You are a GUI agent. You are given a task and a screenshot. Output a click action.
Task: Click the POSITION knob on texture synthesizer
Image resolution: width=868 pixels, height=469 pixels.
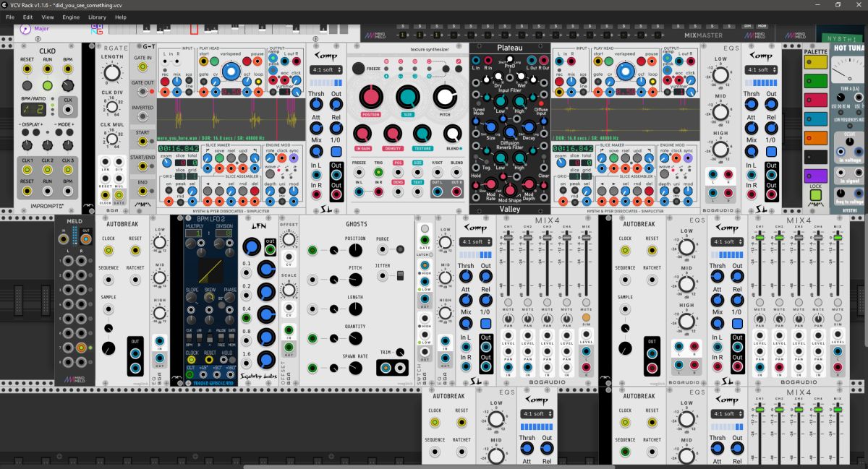pyautogui.click(x=371, y=97)
